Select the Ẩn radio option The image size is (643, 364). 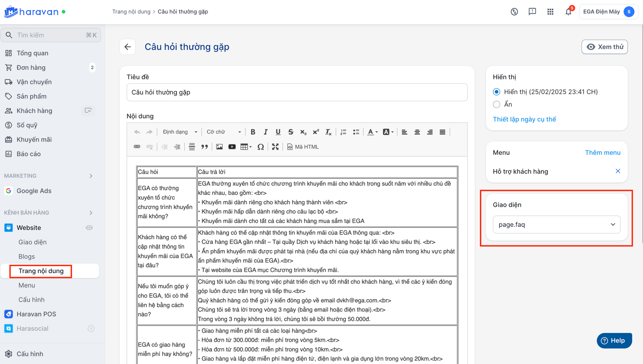496,105
